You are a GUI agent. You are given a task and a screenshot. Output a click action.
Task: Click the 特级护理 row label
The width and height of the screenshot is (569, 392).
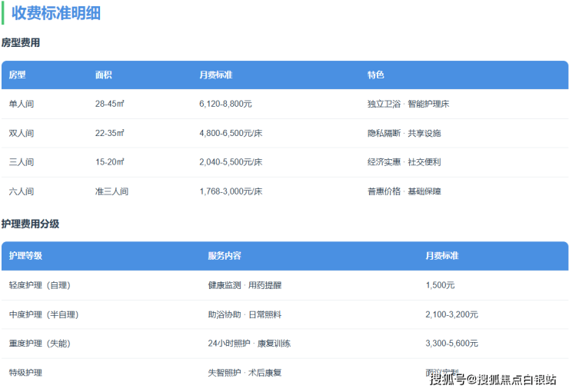25,373
